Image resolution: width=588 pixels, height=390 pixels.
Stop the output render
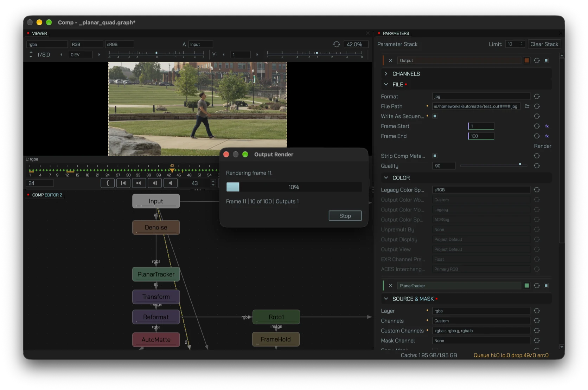click(345, 216)
